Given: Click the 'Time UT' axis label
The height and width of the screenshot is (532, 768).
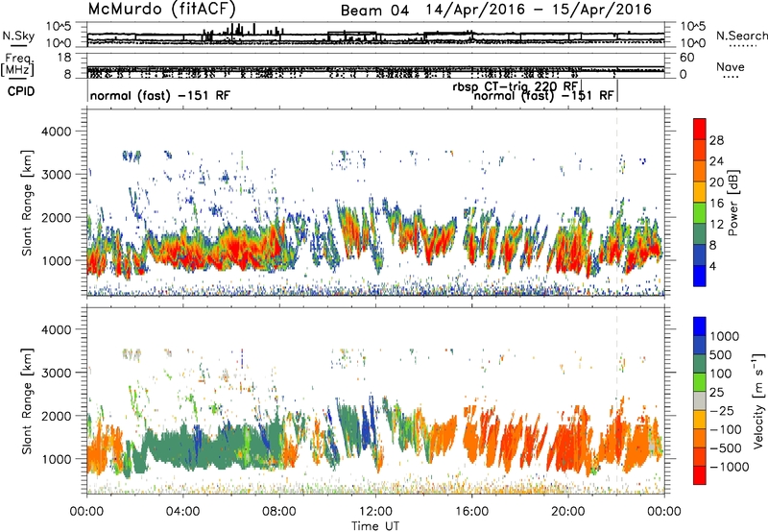Looking at the screenshot, I should coord(375,526).
